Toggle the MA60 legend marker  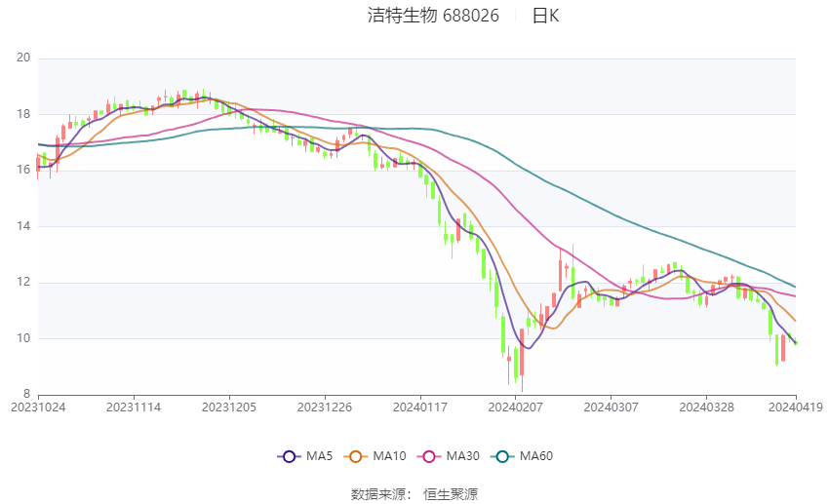[502, 456]
